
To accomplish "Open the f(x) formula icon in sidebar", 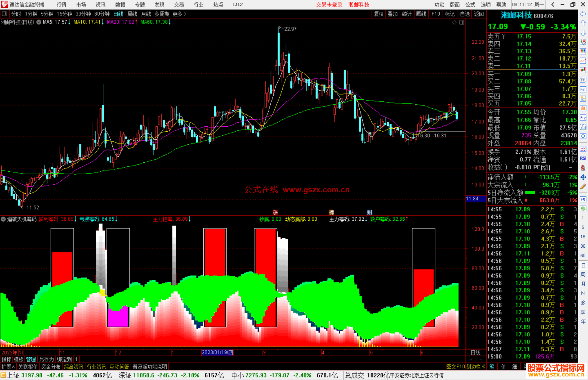I will (x=583, y=127).
